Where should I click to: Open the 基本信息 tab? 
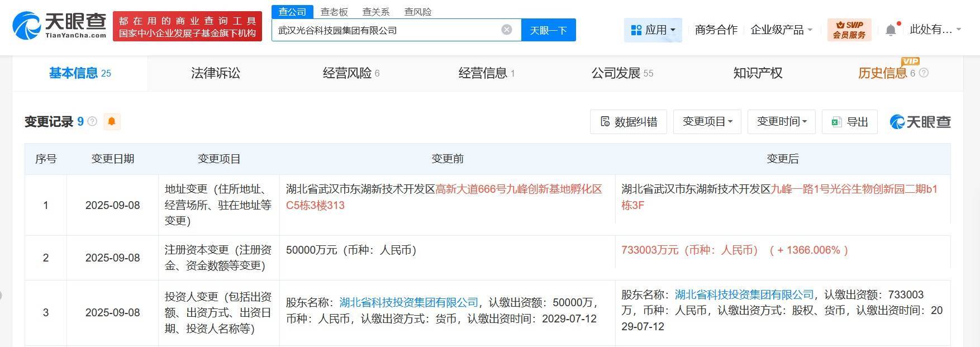tap(80, 73)
